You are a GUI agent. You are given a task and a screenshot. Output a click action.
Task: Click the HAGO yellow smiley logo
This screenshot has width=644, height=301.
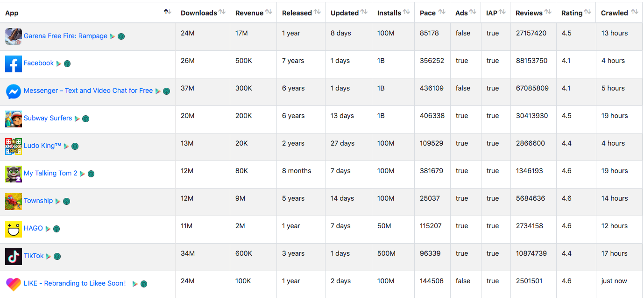[14, 229]
